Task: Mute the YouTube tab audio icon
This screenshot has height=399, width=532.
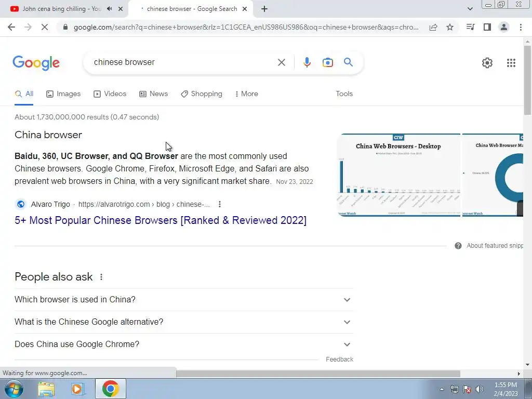Action: point(109,9)
